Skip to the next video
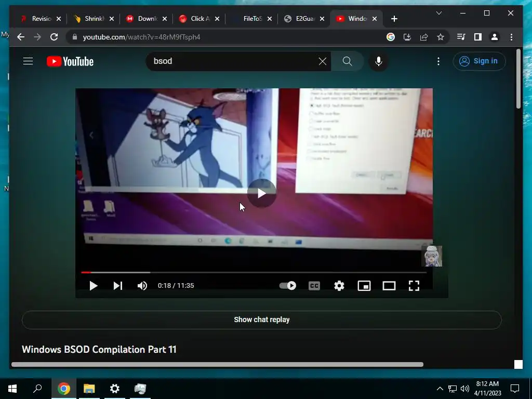The image size is (532, 399). pos(118,286)
